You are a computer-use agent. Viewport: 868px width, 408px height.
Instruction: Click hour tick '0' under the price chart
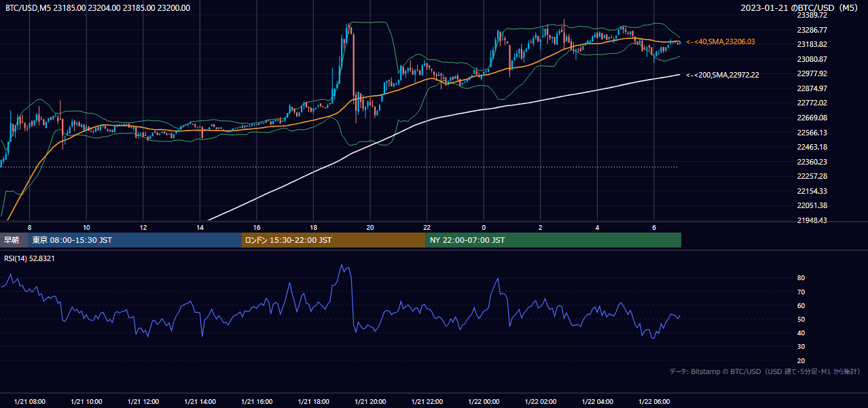(484, 227)
